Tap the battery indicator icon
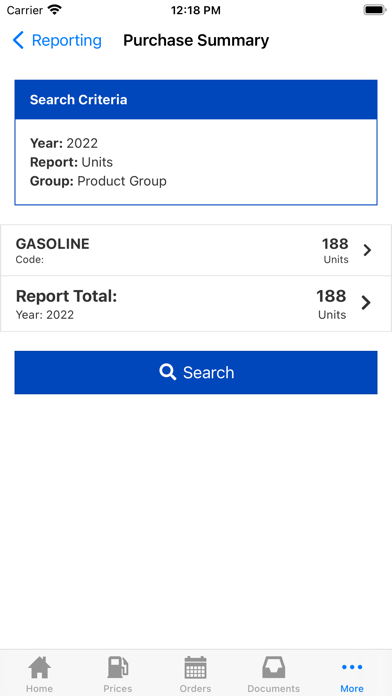 (x=375, y=10)
